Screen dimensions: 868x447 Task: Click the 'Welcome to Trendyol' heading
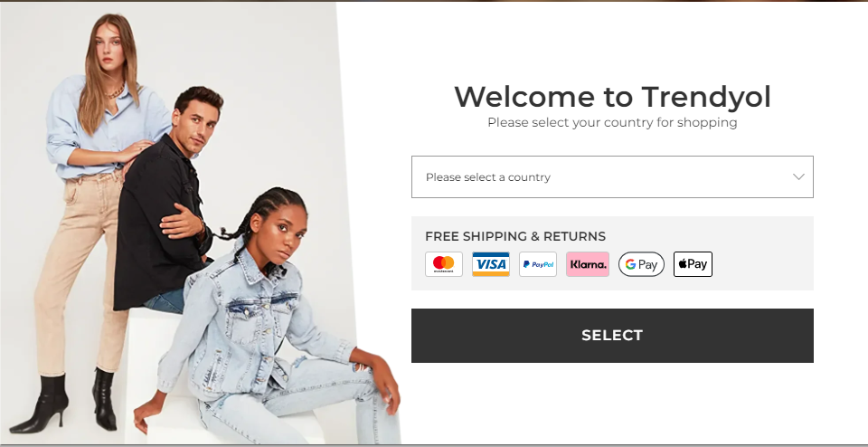coord(612,97)
